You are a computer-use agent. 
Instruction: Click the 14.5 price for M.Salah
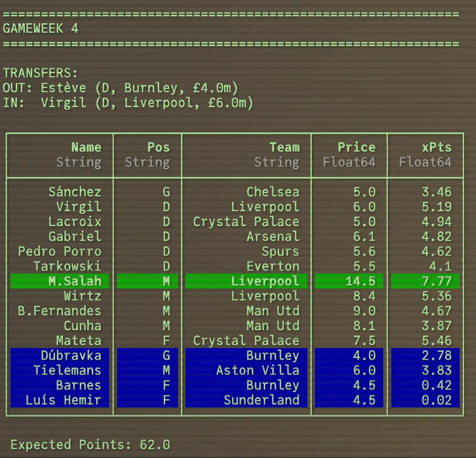click(360, 281)
